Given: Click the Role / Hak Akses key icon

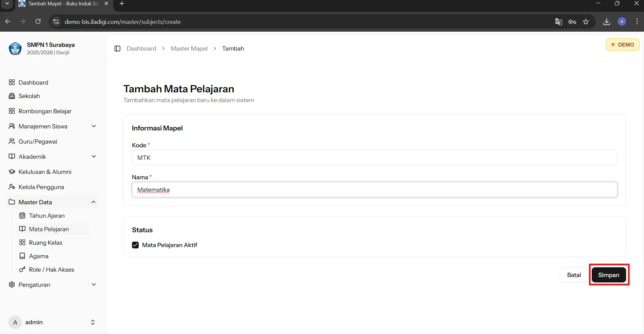Looking at the screenshot, I should click(x=22, y=269).
